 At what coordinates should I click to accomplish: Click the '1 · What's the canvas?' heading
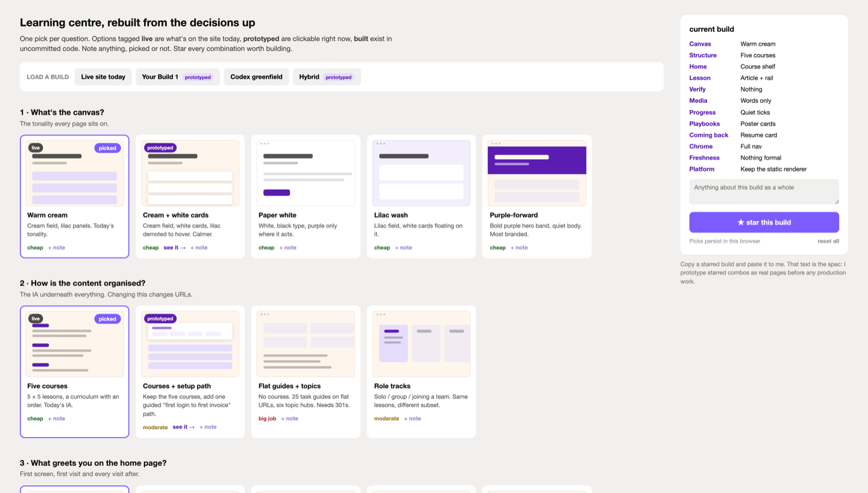(x=62, y=112)
